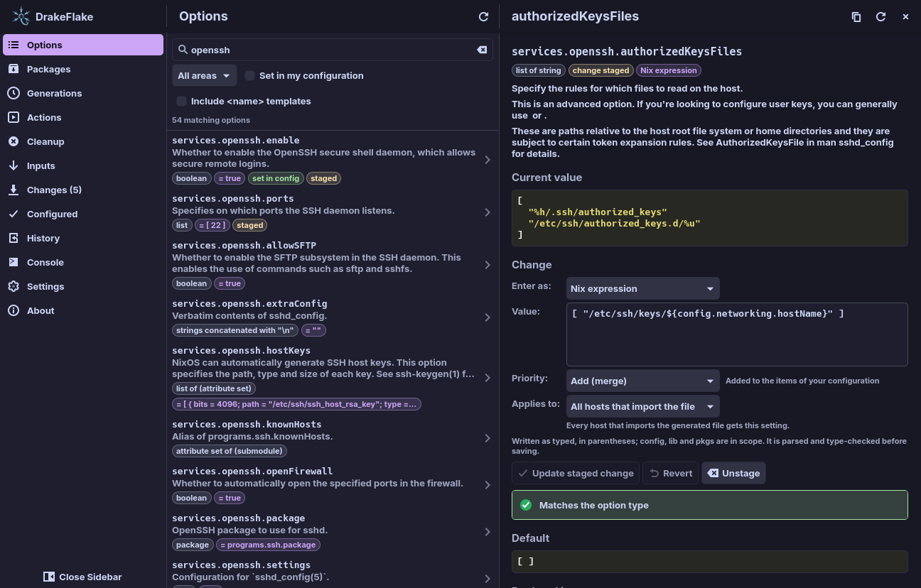
Task: Click the openssh search field
Action: point(332,50)
